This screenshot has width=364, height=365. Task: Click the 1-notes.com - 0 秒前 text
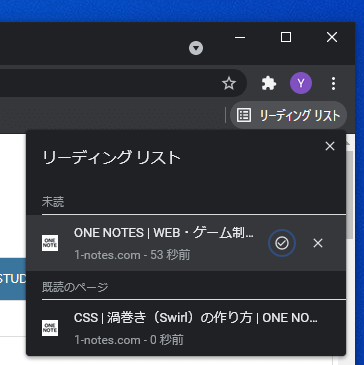[x=129, y=340]
